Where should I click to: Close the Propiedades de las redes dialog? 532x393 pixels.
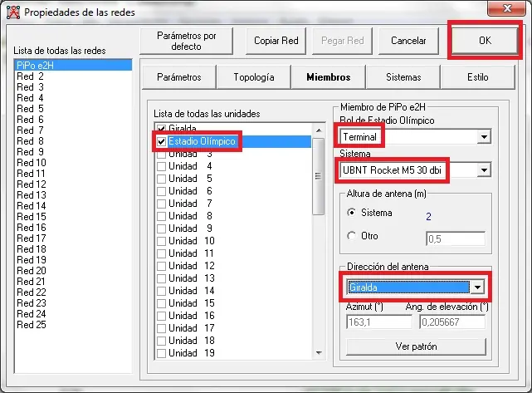tap(507, 8)
